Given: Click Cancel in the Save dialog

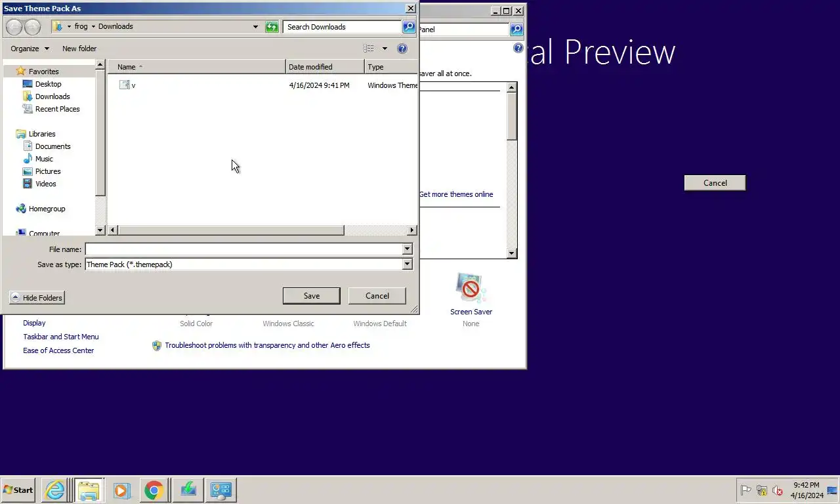Looking at the screenshot, I should 377,296.
